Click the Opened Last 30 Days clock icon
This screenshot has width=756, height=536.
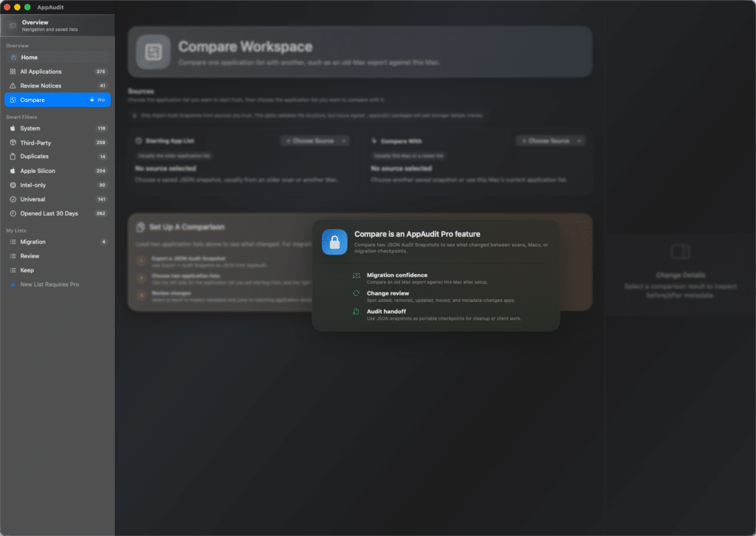point(13,213)
